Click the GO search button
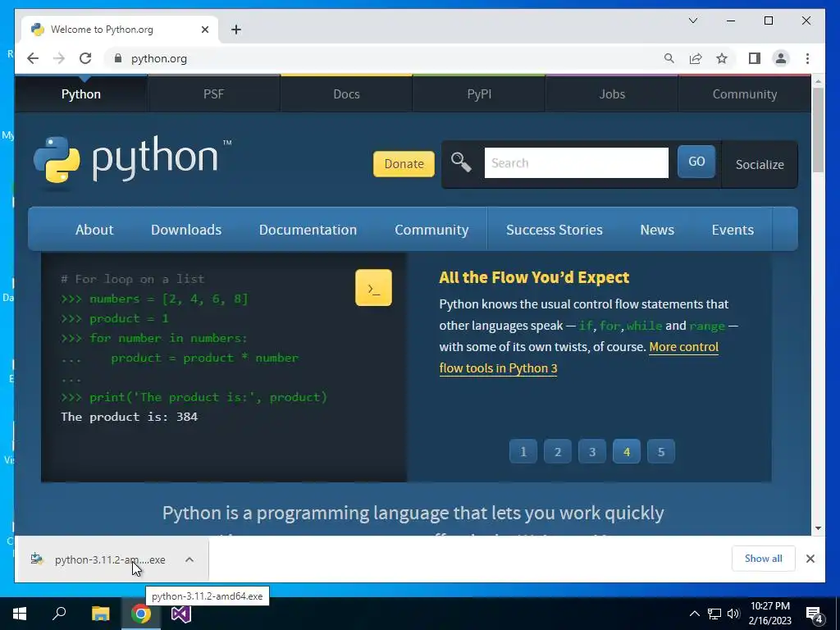Viewport: 840px width, 630px height. pos(696,162)
